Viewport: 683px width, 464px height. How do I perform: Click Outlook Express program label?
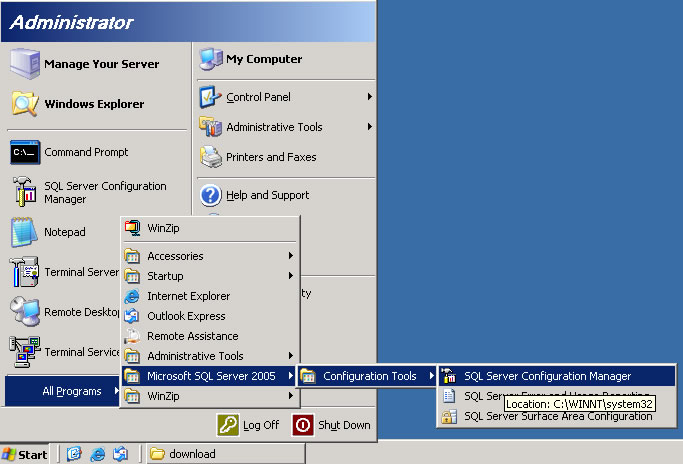pyautogui.click(x=186, y=316)
